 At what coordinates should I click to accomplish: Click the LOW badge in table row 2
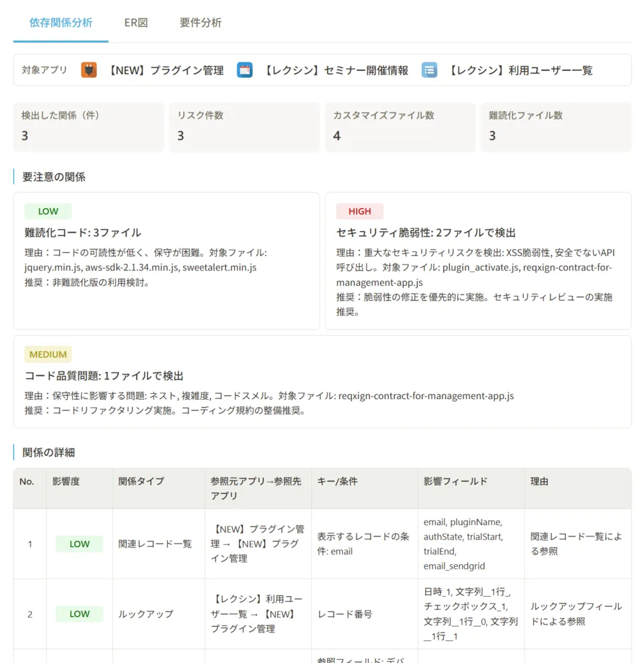(80, 614)
